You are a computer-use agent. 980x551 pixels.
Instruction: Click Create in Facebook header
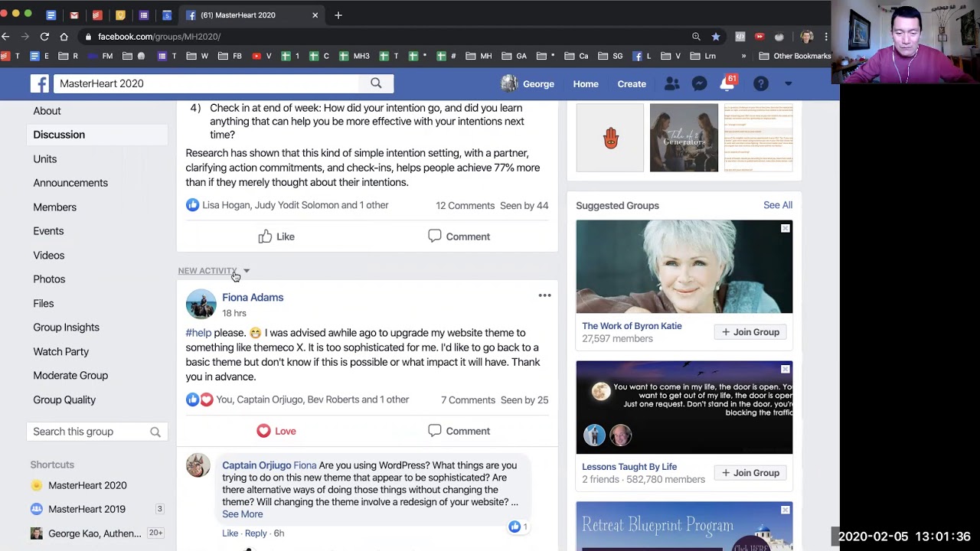coord(632,83)
